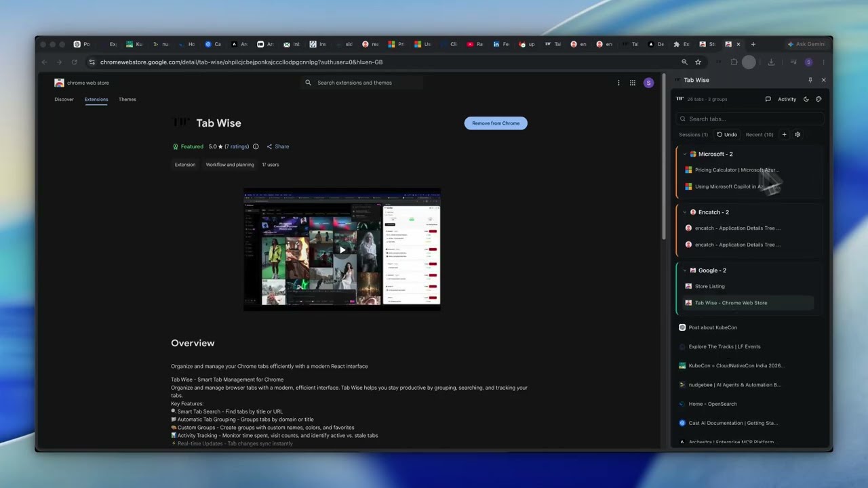Click the Undo button in Tab Wise
This screenshot has height=488, width=868.
click(x=727, y=134)
